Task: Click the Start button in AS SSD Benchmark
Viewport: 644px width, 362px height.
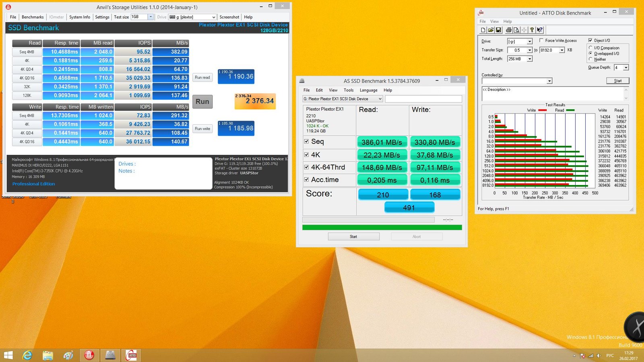Action: (353, 237)
